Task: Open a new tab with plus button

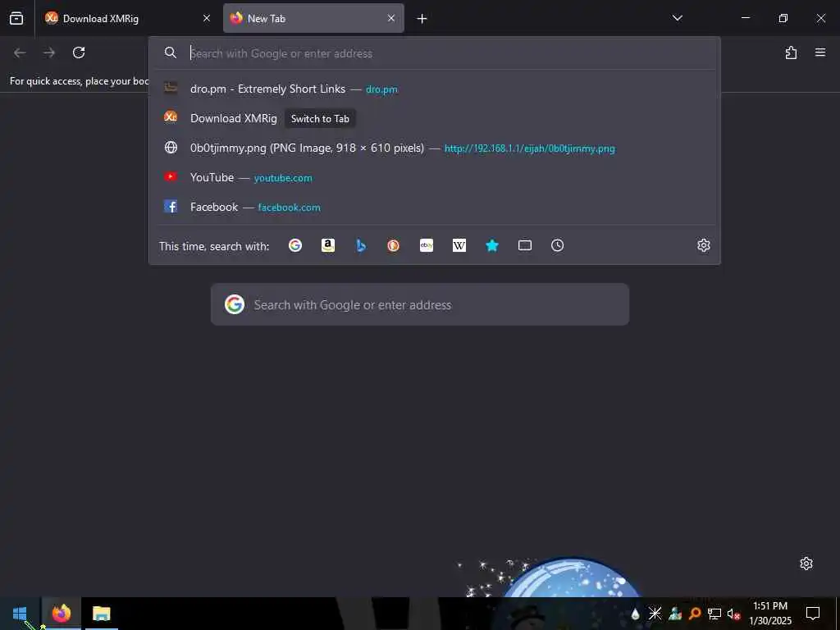Action: (422, 19)
